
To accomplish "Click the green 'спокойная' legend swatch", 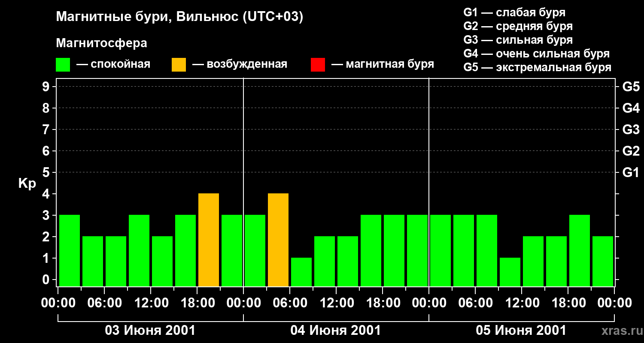I will [63, 65].
